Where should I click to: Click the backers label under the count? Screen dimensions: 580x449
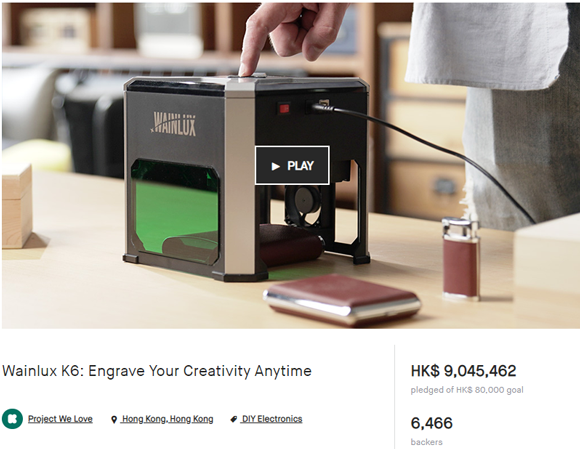click(426, 442)
